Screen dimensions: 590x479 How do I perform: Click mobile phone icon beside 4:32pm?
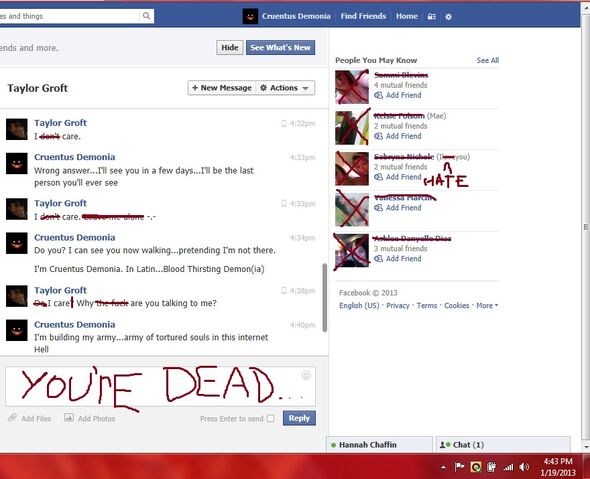tap(284, 123)
